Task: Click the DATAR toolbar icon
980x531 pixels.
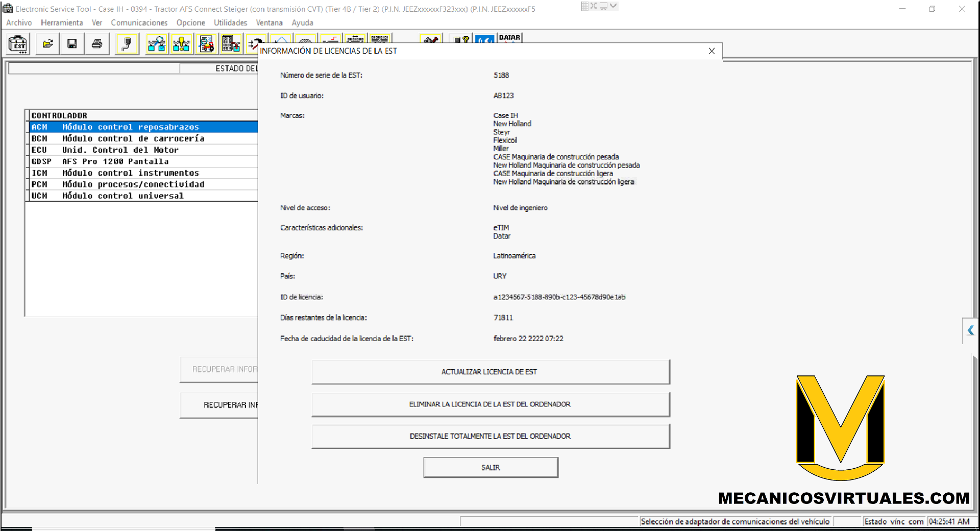Action: (x=509, y=38)
